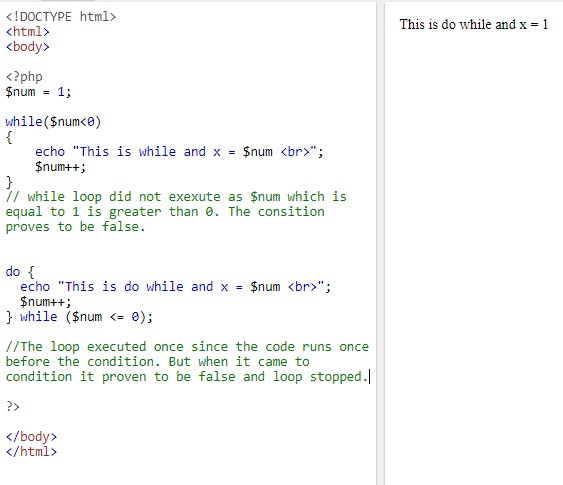Click the closing </body> tag line
Image resolution: width=563 pixels, height=485 pixels.
point(31,437)
